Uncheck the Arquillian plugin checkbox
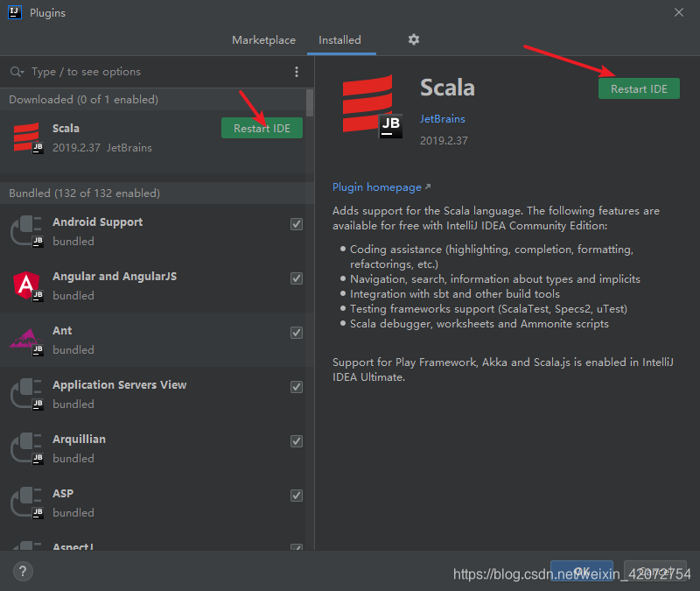The height and width of the screenshot is (591, 700). [297, 441]
